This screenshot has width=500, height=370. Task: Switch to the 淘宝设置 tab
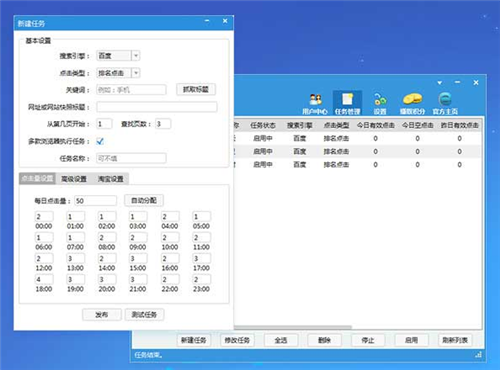[x=111, y=179]
